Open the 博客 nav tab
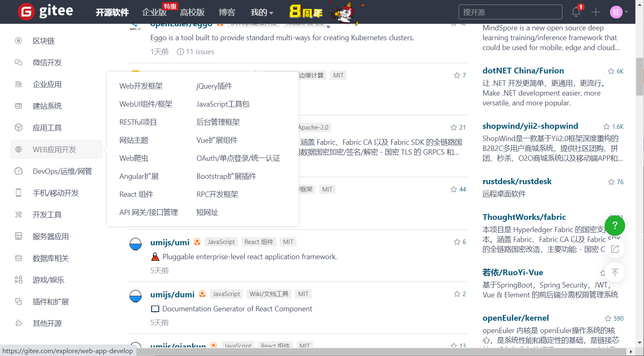Screen dimensions: 644x356 227,12
